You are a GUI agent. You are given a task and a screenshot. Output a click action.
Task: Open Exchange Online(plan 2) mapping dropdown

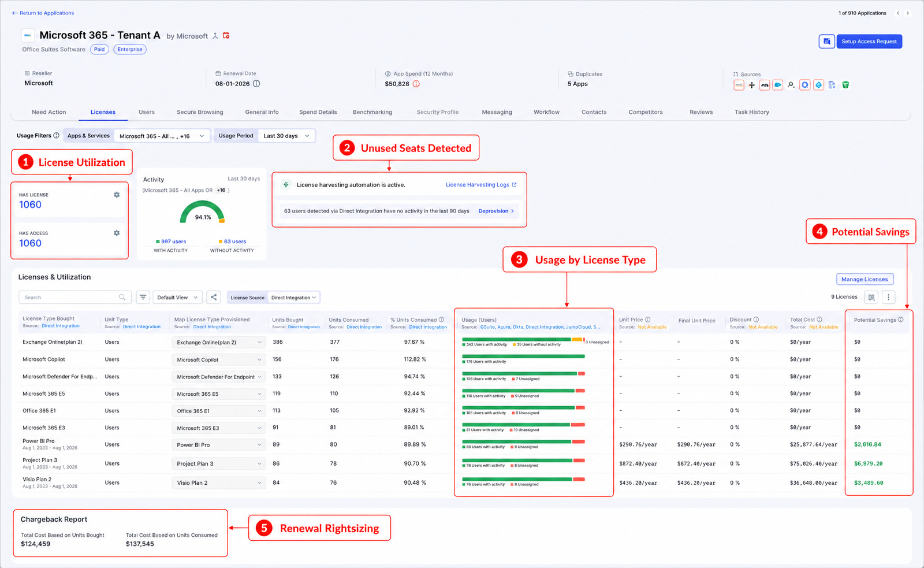coord(219,343)
